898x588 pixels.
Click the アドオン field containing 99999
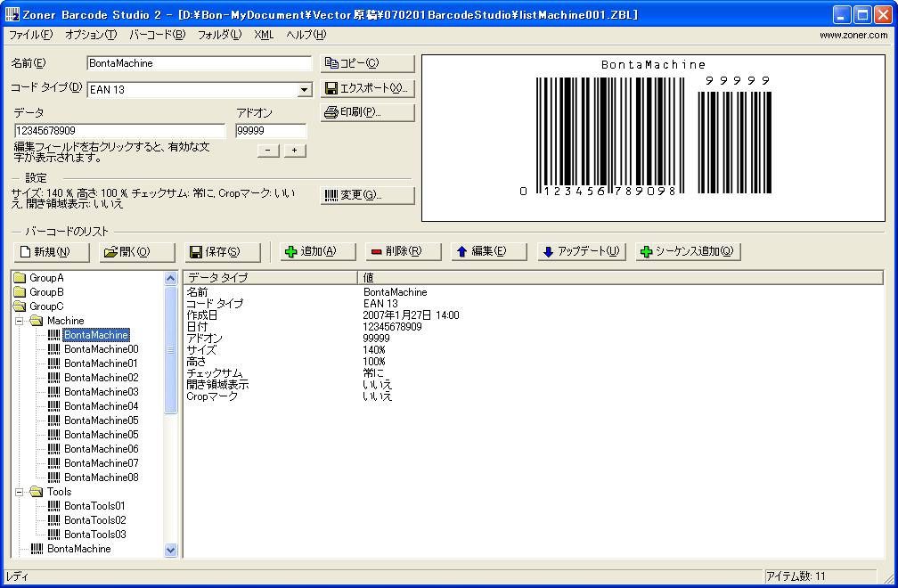[x=271, y=131]
